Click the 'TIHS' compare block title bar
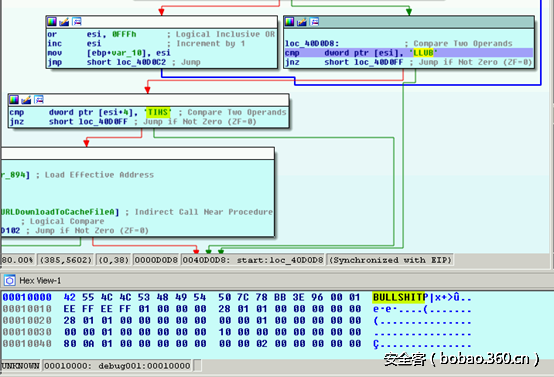Image resolution: width=554 pixels, height=377 pixels. (148, 100)
